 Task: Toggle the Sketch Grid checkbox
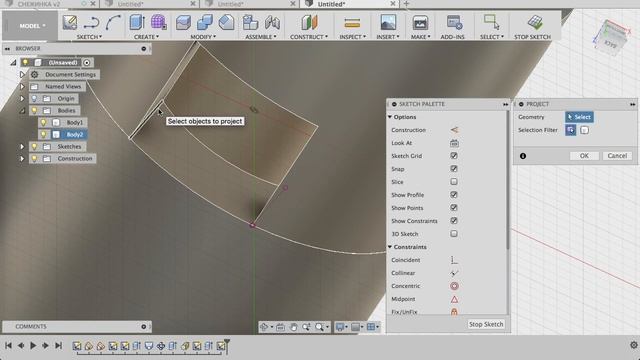click(x=454, y=156)
